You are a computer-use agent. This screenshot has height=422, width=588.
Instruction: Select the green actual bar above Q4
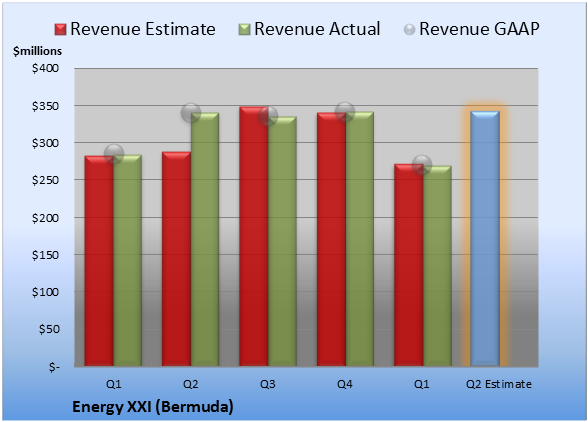[x=360, y=239]
